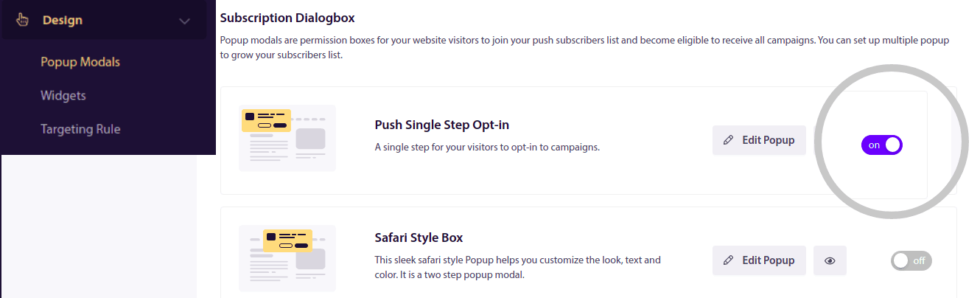The width and height of the screenshot is (980, 298).
Task: Click the Push Single Step Opt-in thumbnail
Action: 287,138
